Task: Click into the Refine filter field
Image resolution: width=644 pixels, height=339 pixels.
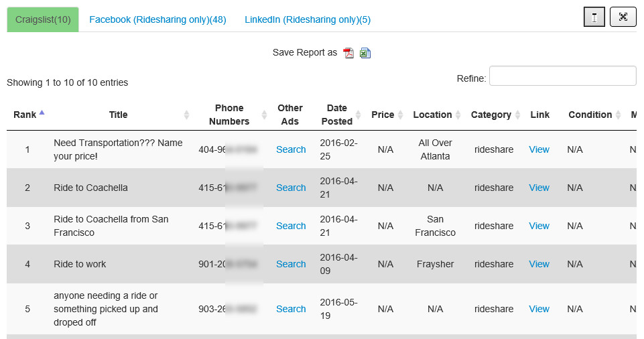Action: (x=562, y=76)
